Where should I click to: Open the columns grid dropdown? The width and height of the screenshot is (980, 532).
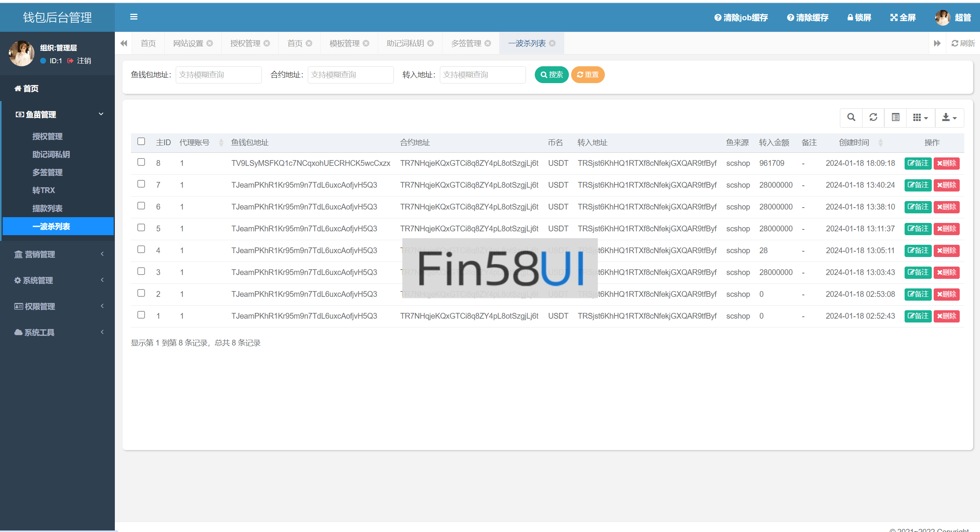pyautogui.click(x=920, y=117)
